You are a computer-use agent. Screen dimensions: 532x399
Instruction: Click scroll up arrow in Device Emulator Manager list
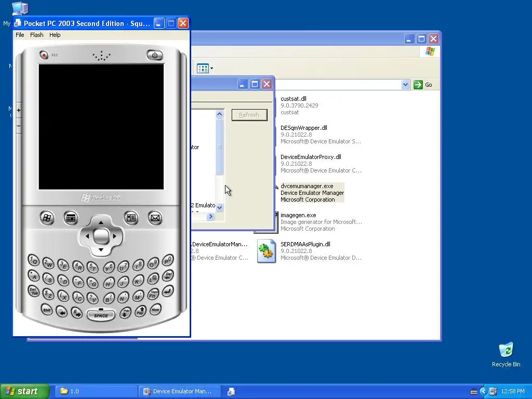coord(220,114)
